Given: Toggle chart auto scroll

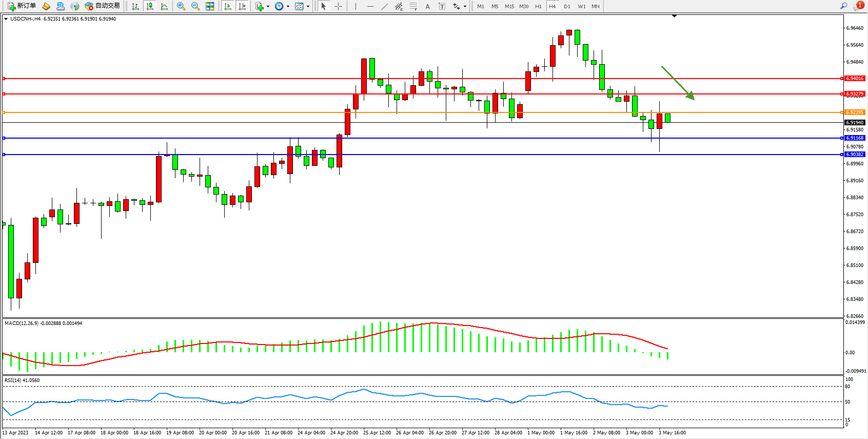Looking at the screenshot, I should [x=228, y=6].
